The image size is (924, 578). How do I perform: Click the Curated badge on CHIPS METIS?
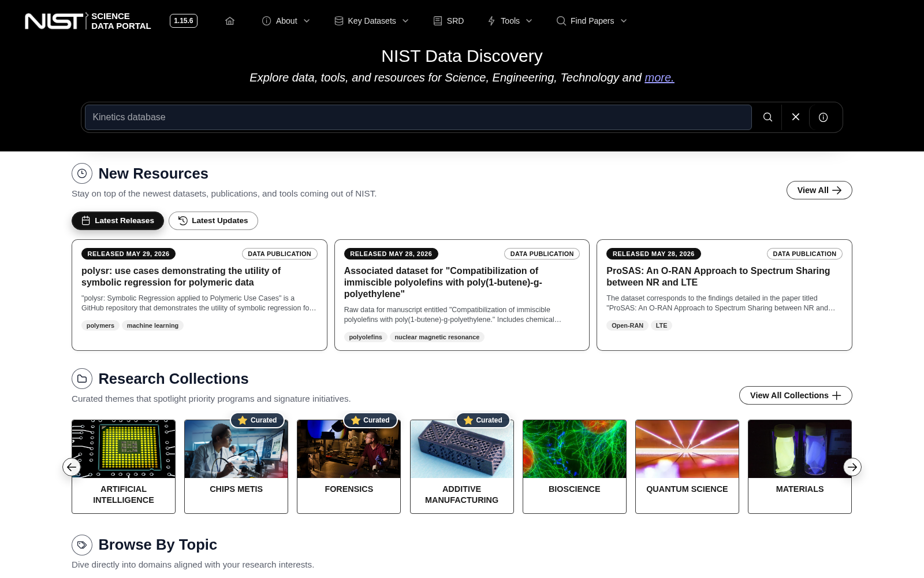pos(258,420)
